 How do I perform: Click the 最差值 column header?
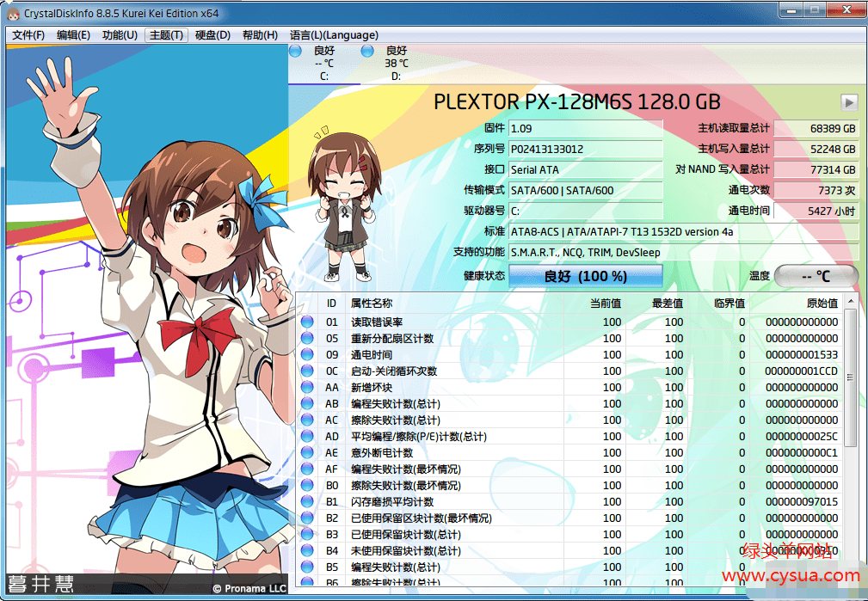point(656,304)
